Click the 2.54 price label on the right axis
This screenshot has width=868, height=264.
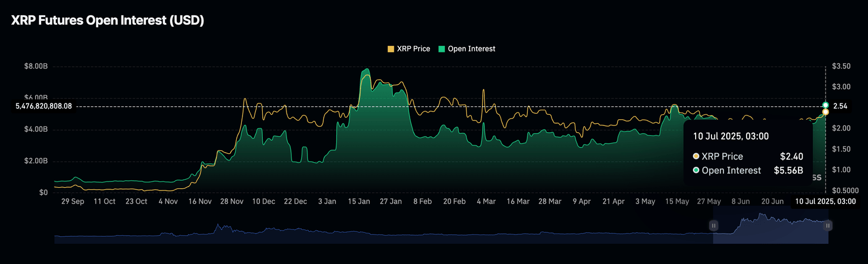(x=839, y=106)
